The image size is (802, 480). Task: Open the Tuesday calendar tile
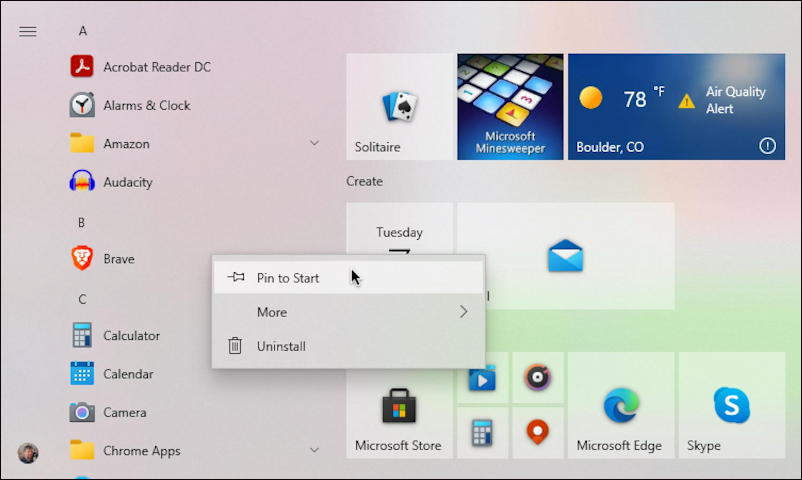[x=399, y=229]
